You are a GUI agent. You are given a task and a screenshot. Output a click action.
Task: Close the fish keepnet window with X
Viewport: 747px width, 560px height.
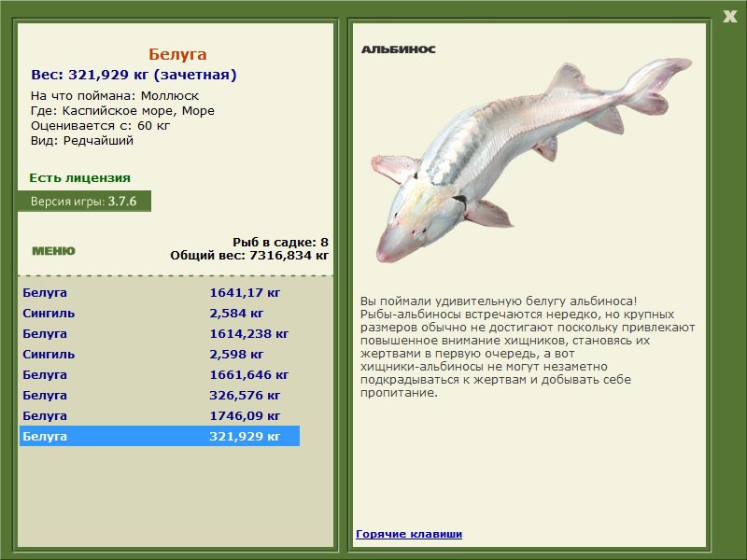coord(730,17)
